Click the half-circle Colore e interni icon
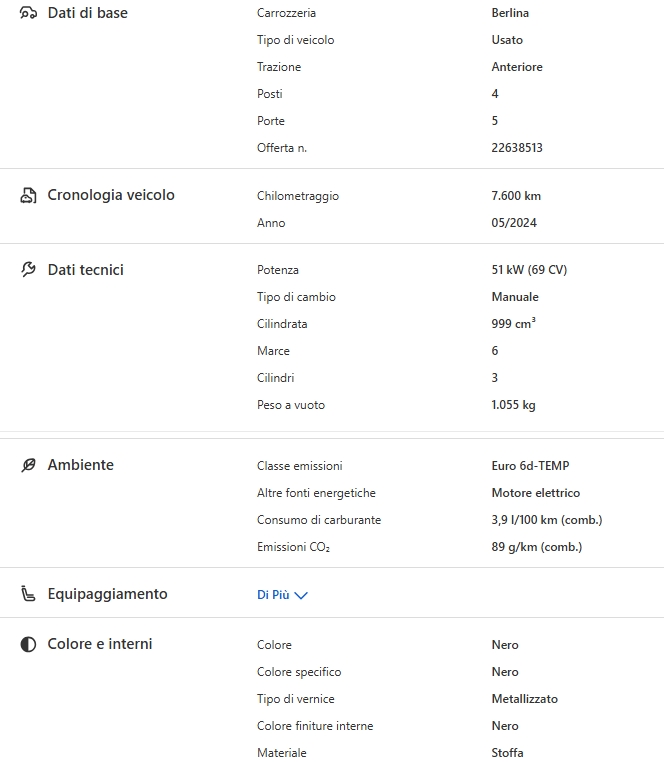 tap(28, 644)
